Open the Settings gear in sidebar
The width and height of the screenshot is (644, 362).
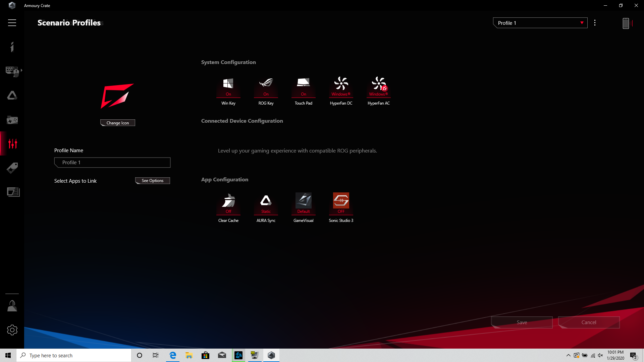12,330
